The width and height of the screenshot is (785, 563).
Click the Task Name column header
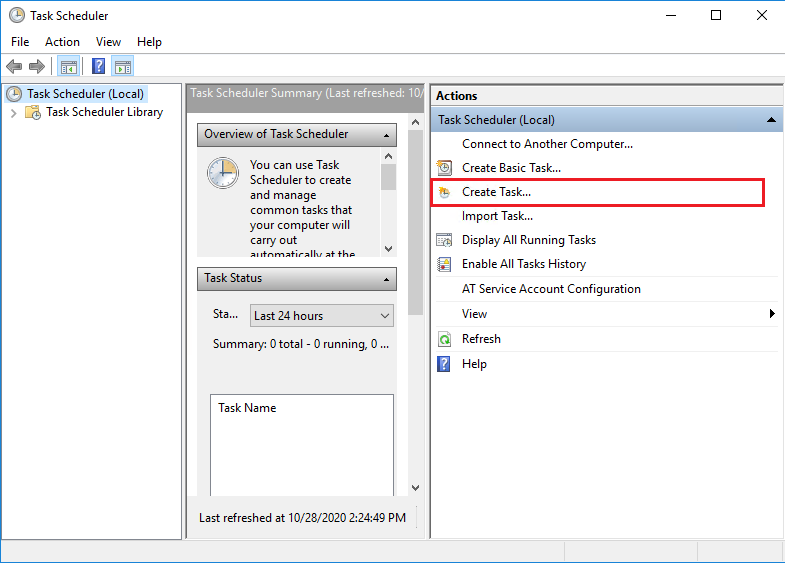[247, 408]
